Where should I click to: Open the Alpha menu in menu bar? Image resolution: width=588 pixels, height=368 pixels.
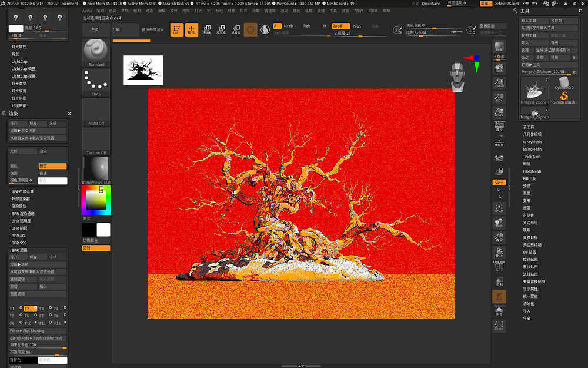point(87,11)
